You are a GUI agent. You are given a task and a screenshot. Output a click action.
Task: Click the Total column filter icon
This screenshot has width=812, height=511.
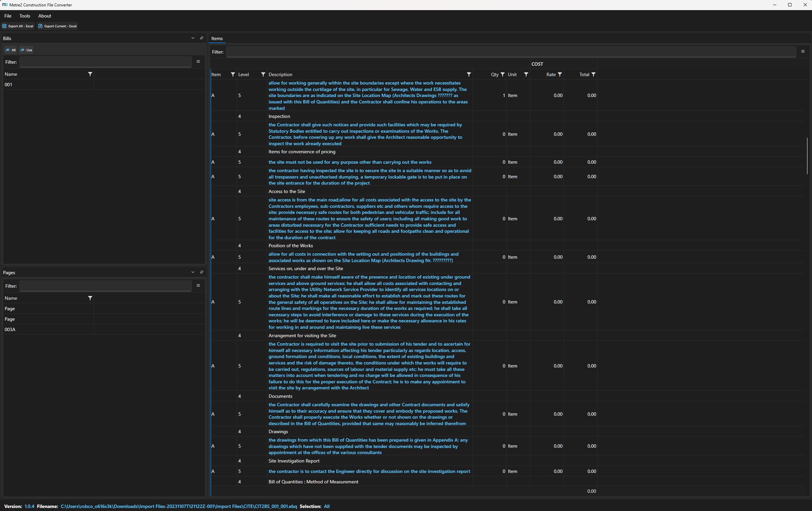(x=594, y=74)
